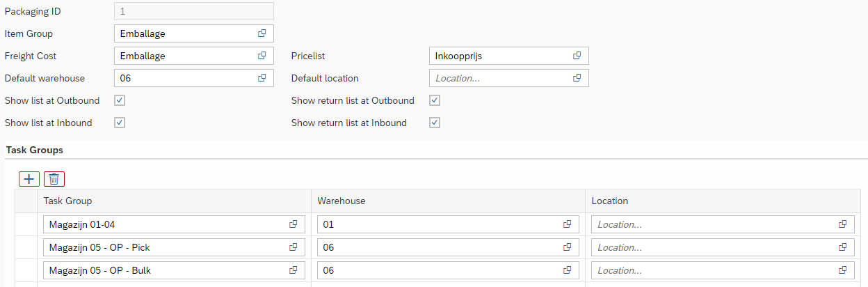Open value help icon for Magazijn 01-04 task group
868x287 pixels.
point(294,224)
